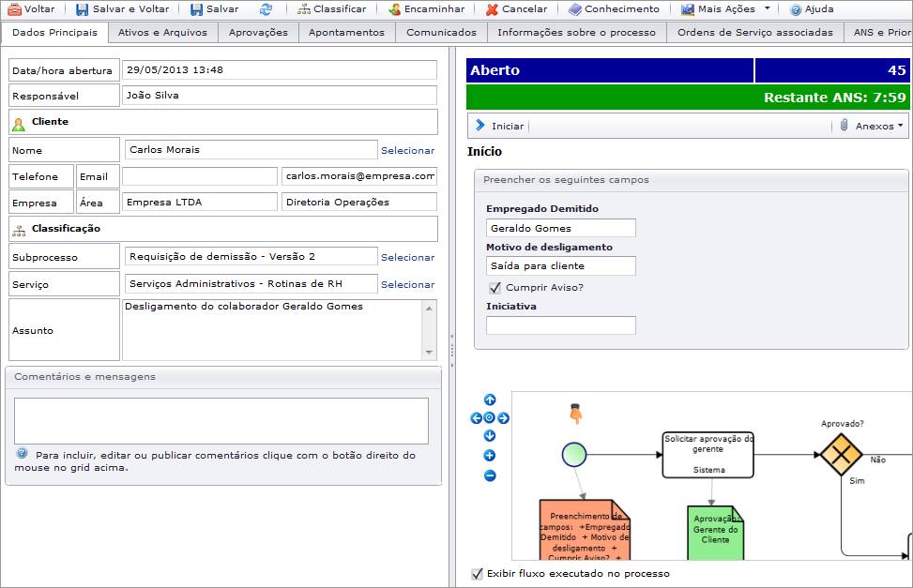The image size is (913, 588).
Task: Click the empty Telefone field
Action: [200, 175]
